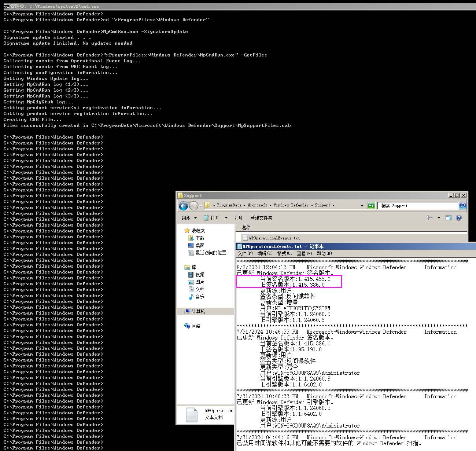Click the 旧签名版本:1.95.191.0 line in Notepad
The image size is (476, 451).
point(291,349)
